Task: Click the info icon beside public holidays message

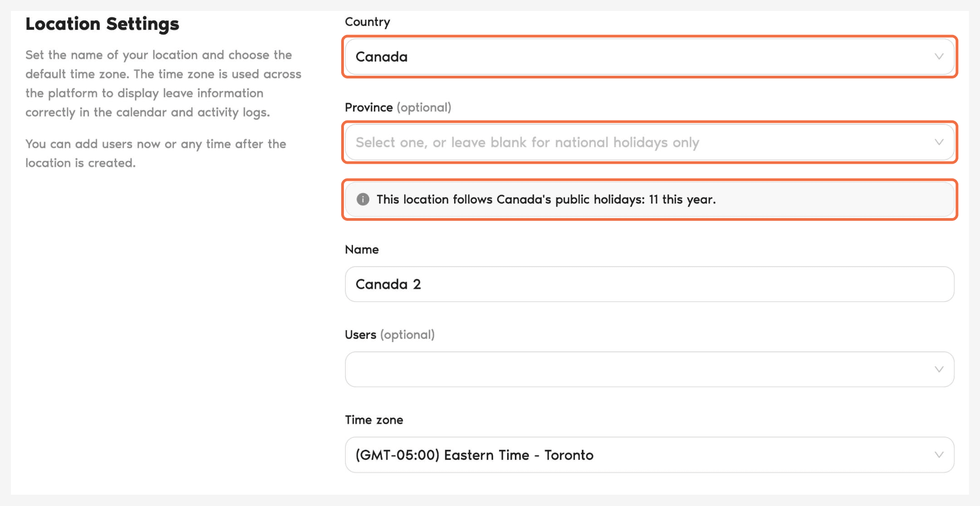Action: point(363,199)
